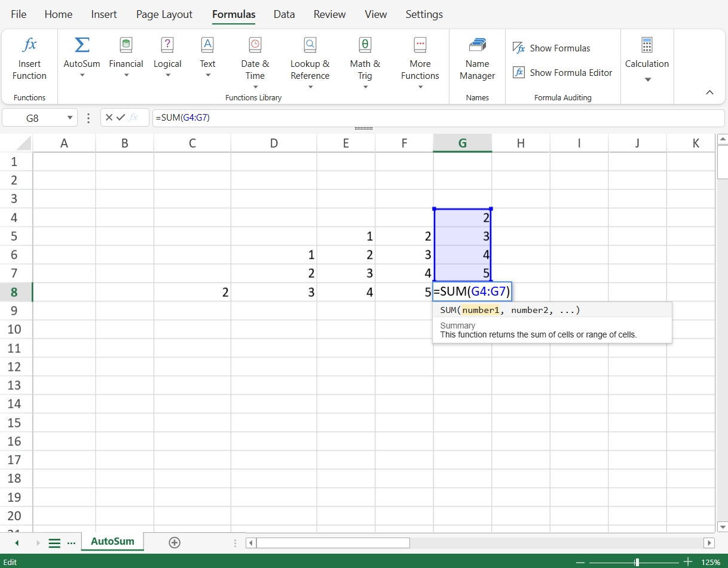Toggle Show Formulas

pyautogui.click(x=551, y=48)
